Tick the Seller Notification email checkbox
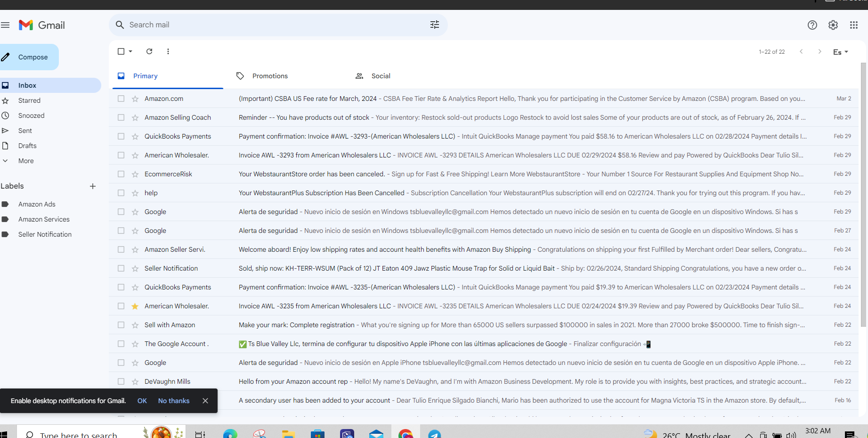 click(121, 268)
